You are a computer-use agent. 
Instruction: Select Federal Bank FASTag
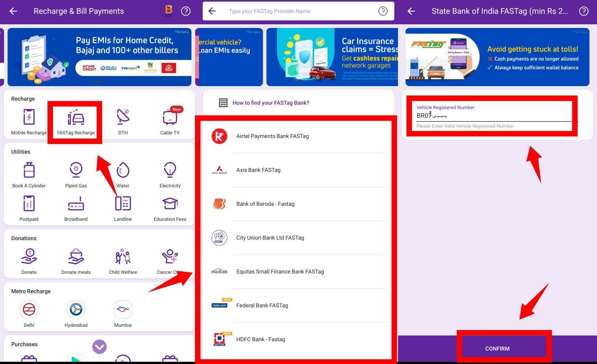point(298,305)
